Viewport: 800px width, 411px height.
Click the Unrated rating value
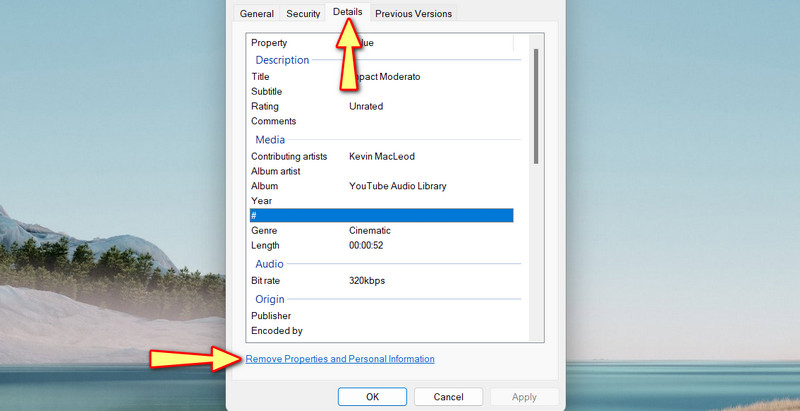tap(366, 106)
